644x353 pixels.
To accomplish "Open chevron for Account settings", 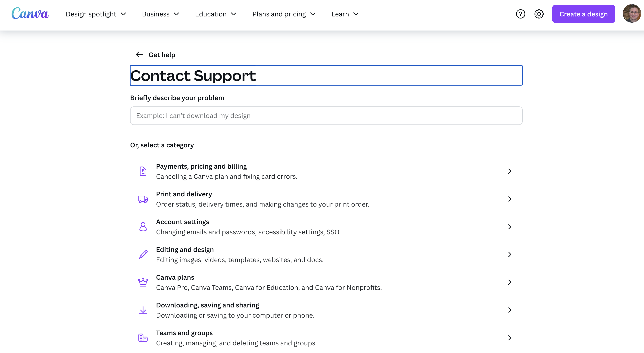I will click(510, 227).
